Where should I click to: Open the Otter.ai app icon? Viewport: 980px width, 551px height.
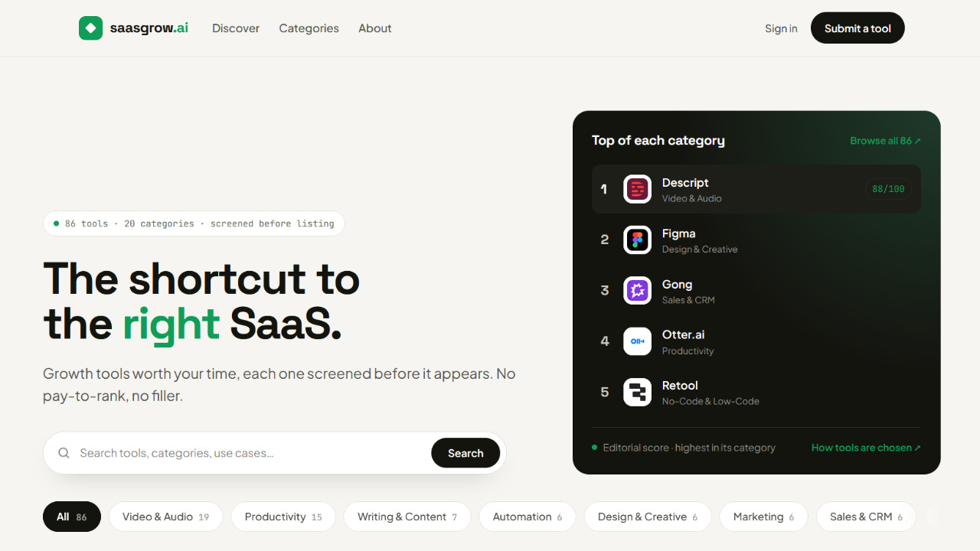tap(637, 341)
